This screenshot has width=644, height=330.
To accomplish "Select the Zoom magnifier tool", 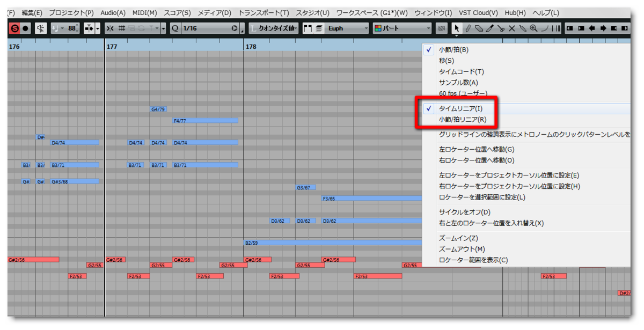I will 533,28.
